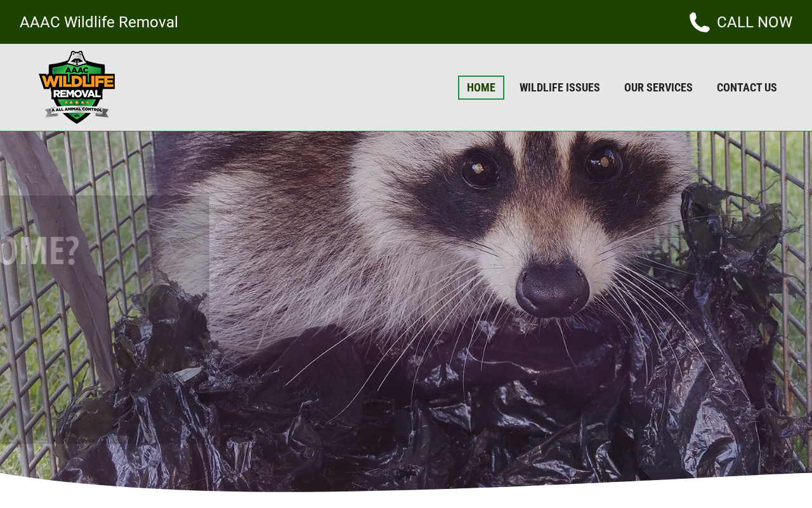Click the CALL NOW link
Viewport: 812px width, 508px height.
[754, 22]
